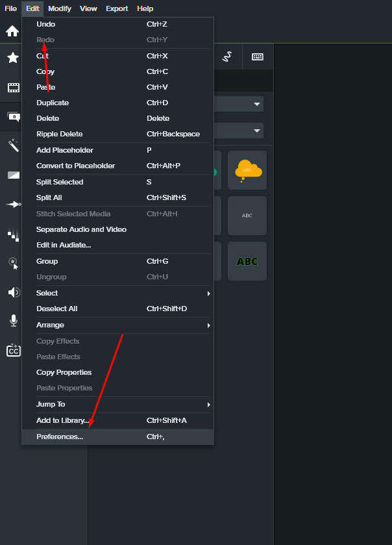392x545 pixels.
Task: Select the keystroke callout keyboard tab icon
Action: pyautogui.click(x=257, y=57)
